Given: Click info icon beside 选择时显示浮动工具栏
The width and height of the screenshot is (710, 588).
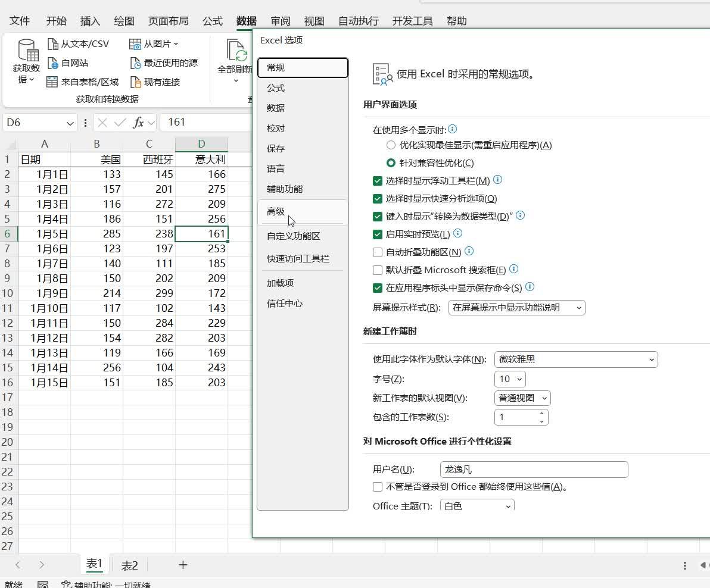Looking at the screenshot, I should pyautogui.click(x=497, y=180).
